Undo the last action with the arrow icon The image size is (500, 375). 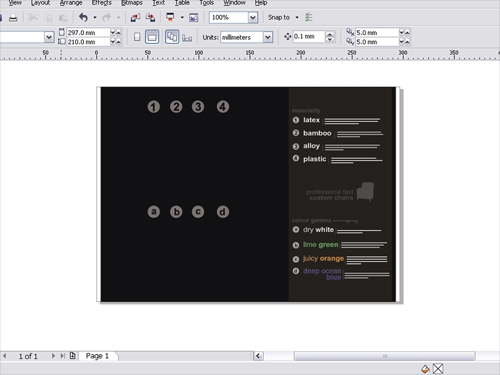point(83,17)
